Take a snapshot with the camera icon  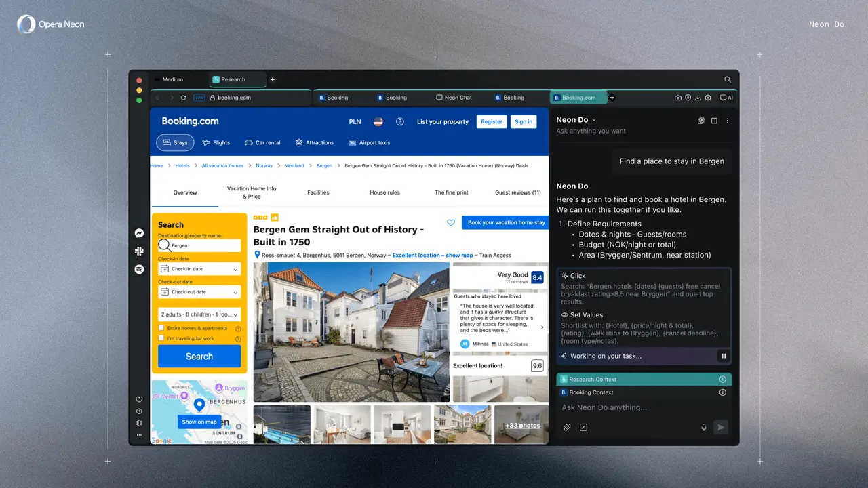pyautogui.click(x=677, y=98)
